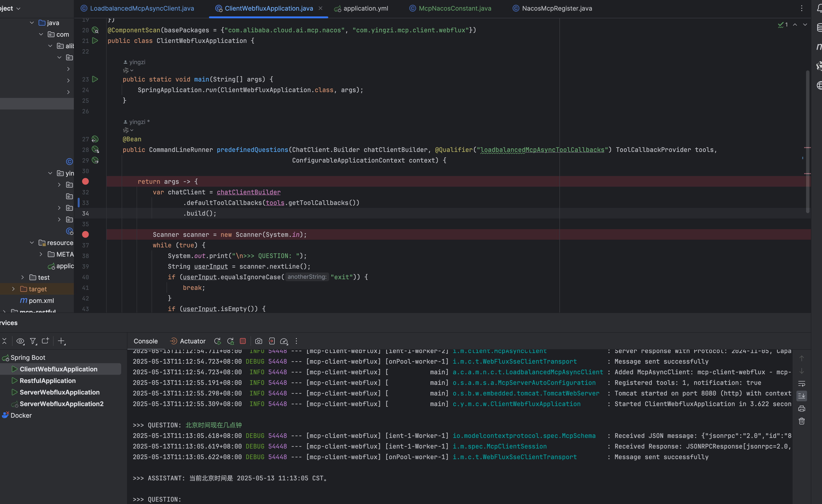Click the chatClientBuilder reference on line 32
This screenshot has width=822, height=504.
249,192
